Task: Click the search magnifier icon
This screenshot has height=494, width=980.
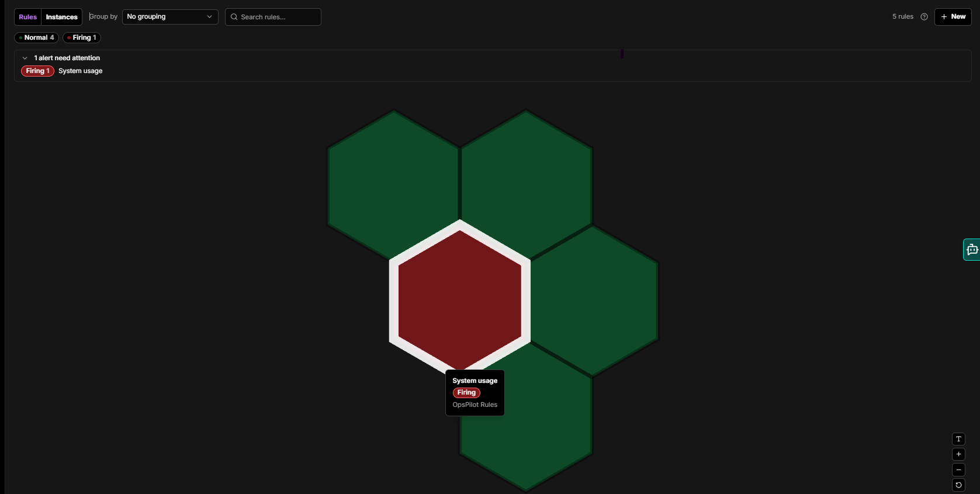Action: coord(234,17)
